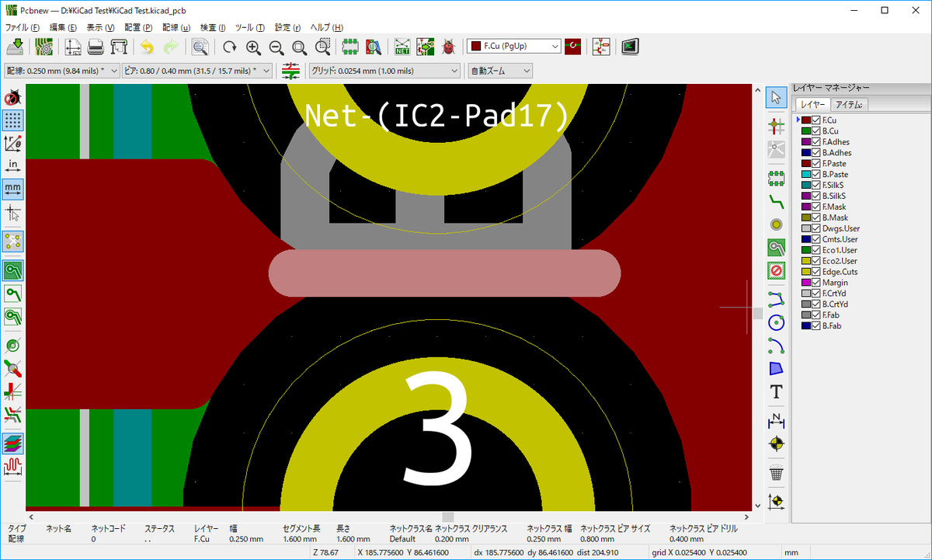932x560 pixels.
Task: Select the arrow cursor tool
Action: 776,98
